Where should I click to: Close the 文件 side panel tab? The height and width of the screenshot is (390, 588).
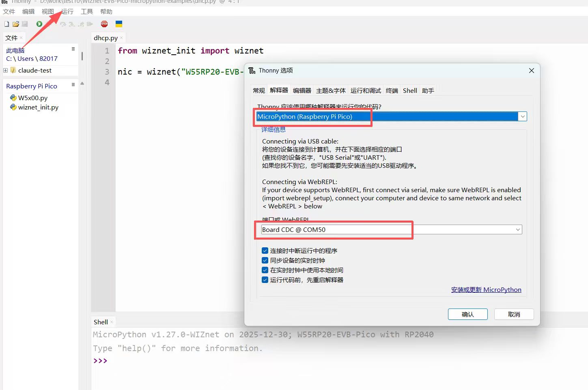click(x=21, y=38)
